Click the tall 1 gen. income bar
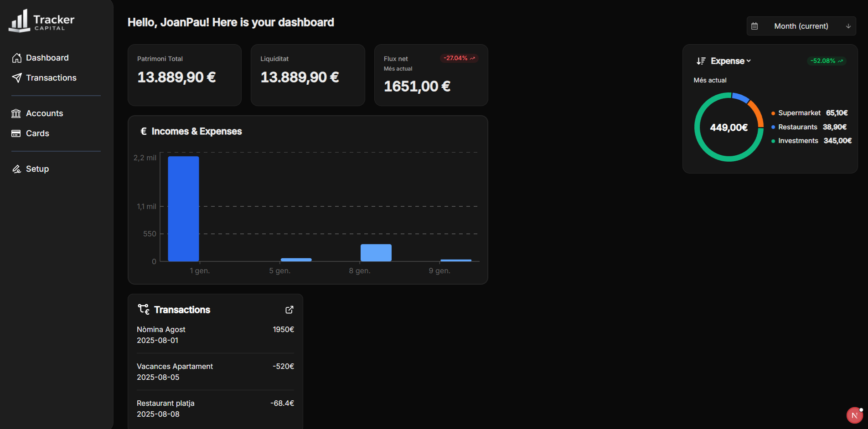Image resolution: width=868 pixels, height=429 pixels. tap(183, 209)
